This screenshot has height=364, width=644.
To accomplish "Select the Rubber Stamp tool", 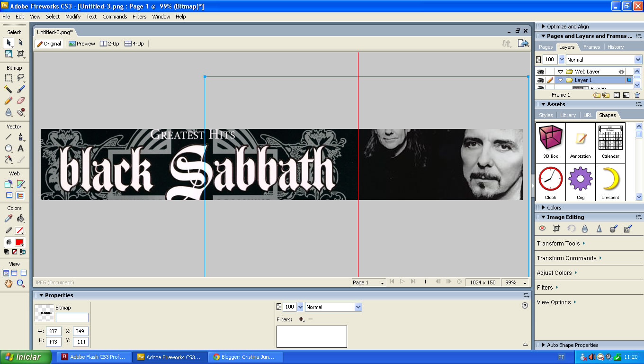I will 20,112.
